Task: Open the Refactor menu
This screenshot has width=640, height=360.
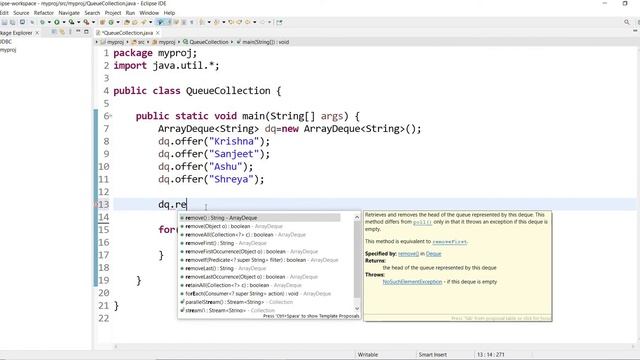Action: (44, 13)
